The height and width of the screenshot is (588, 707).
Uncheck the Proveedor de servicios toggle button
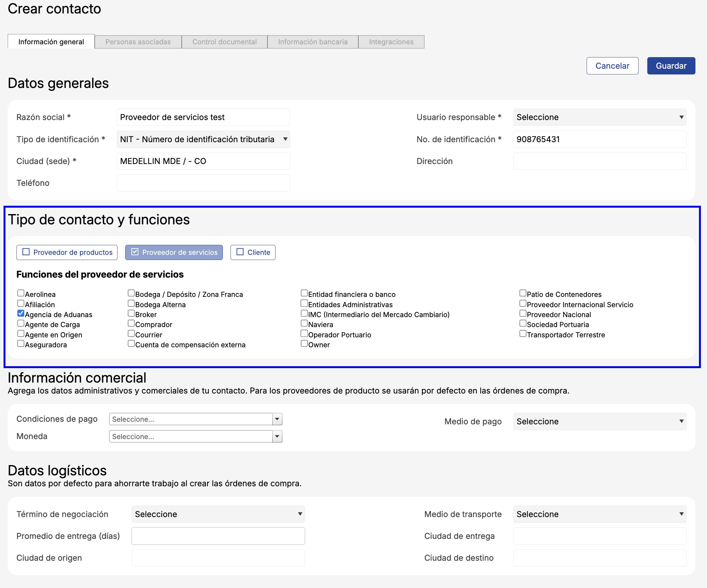coord(174,252)
